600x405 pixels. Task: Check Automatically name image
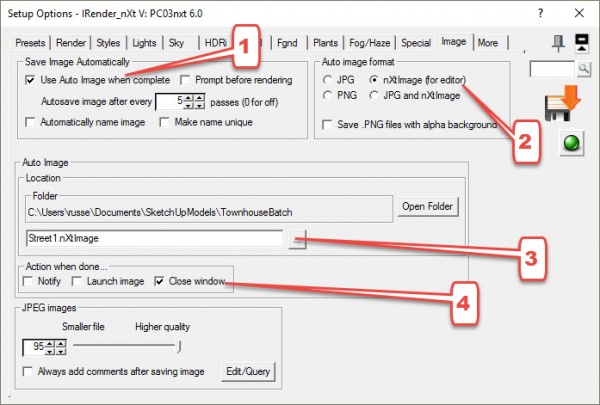(x=30, y=122)
